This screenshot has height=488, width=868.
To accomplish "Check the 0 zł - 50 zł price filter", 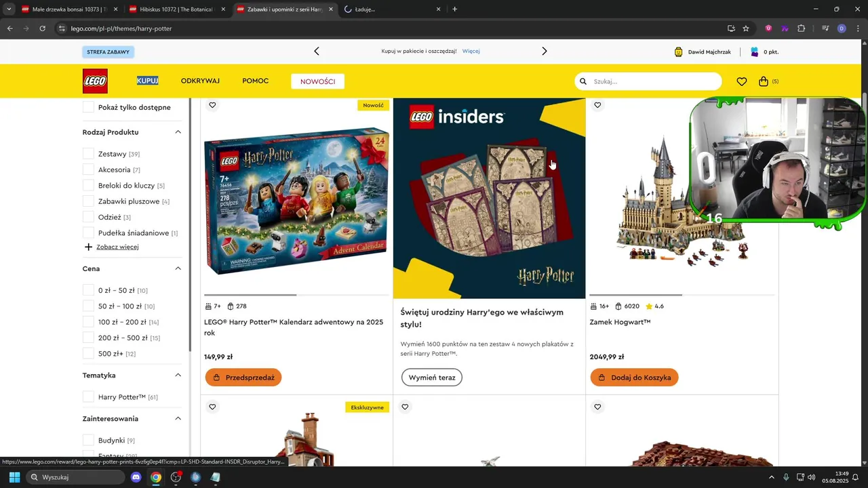I will 88,290.
